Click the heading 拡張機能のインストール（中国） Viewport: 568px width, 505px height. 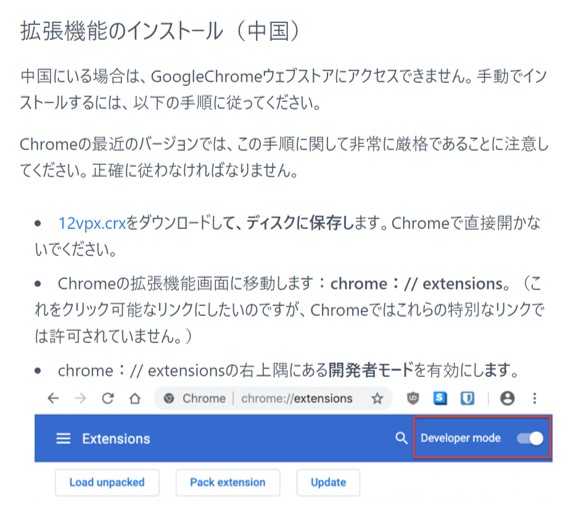pos(161,31)
